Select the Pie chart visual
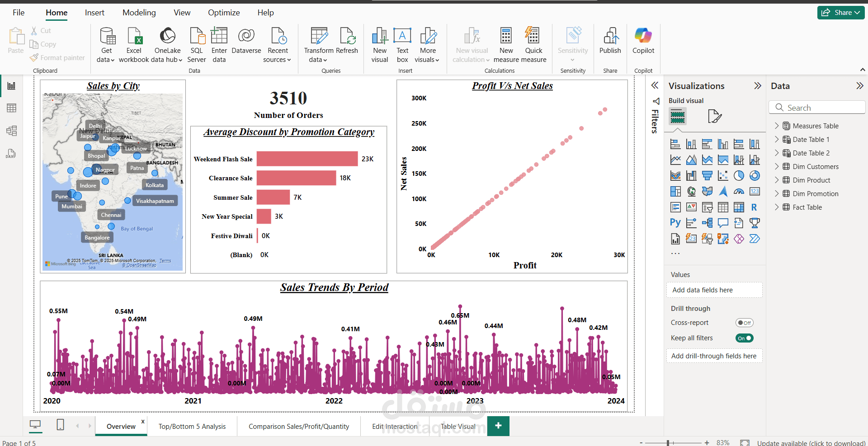 coord(739,176)
